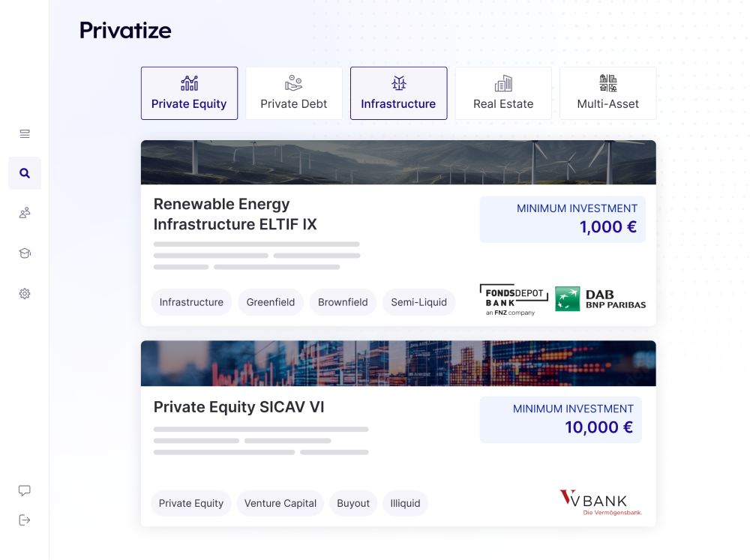This screenshot has height=560, width=750.
Task: Open the clients people icon in the sidebar
Action: 24,213
